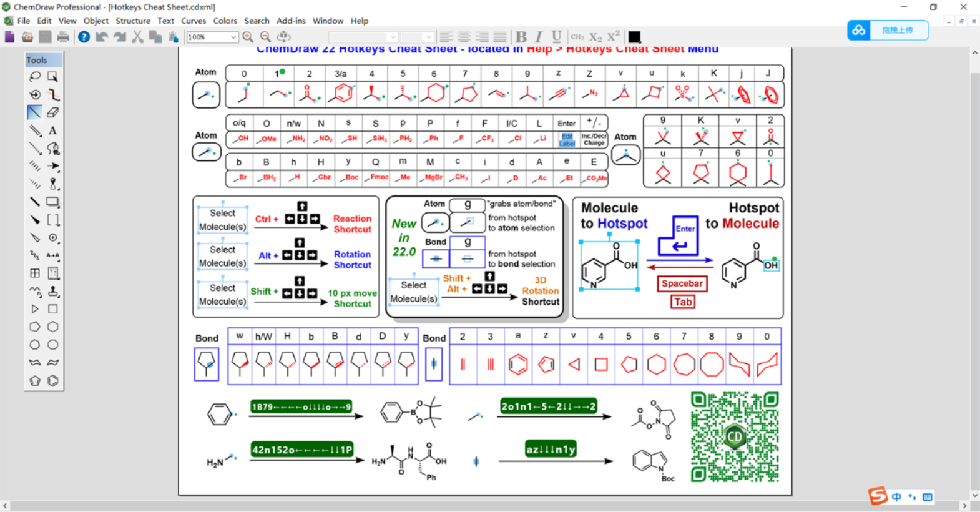The width and height of the screenshot is (980, 512).
Task: Click the blue Enter key graphic
Action: 677,237
